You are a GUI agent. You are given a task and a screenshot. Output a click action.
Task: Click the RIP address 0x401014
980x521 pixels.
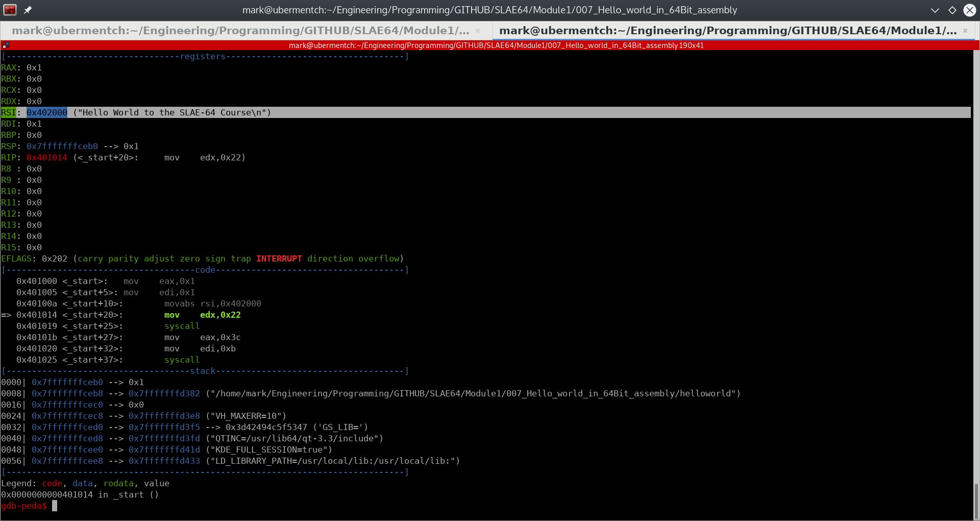click(47, 157)
